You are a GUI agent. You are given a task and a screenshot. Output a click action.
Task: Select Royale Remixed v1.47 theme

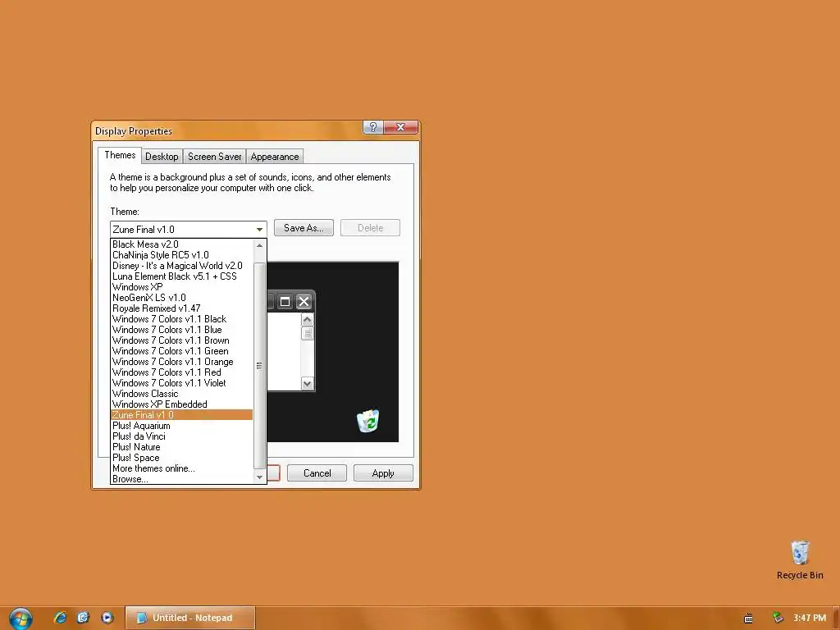coord(181,308)
